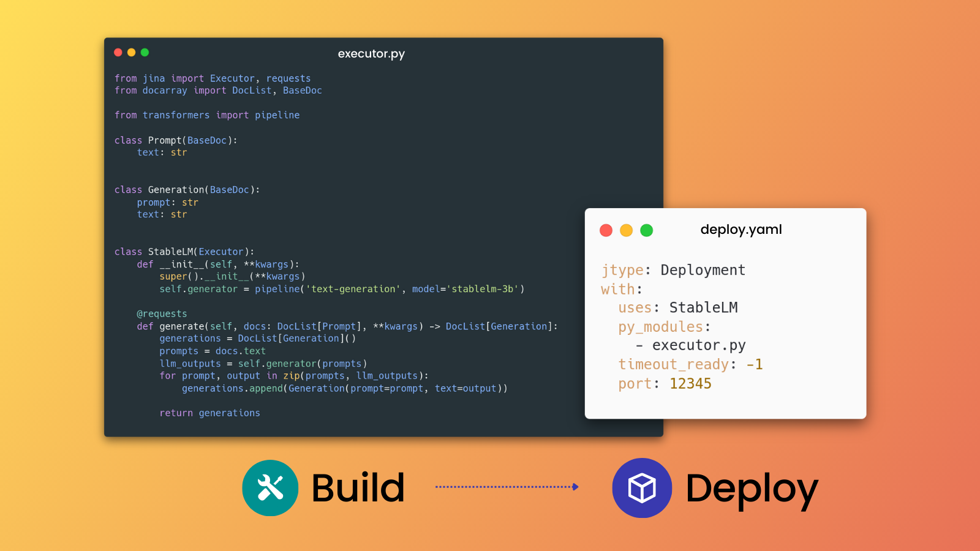Click the 'Build' heading text
This screenshot has width=980, height=551.
358,488
